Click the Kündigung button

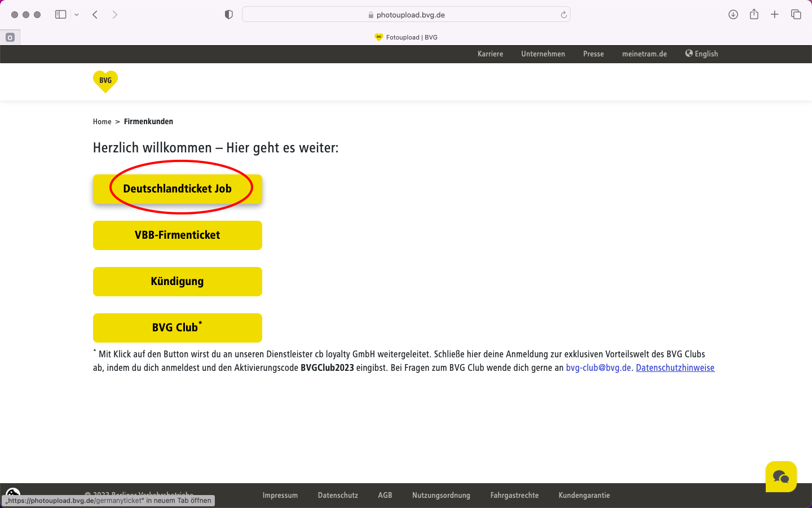[x=178, y=282]
